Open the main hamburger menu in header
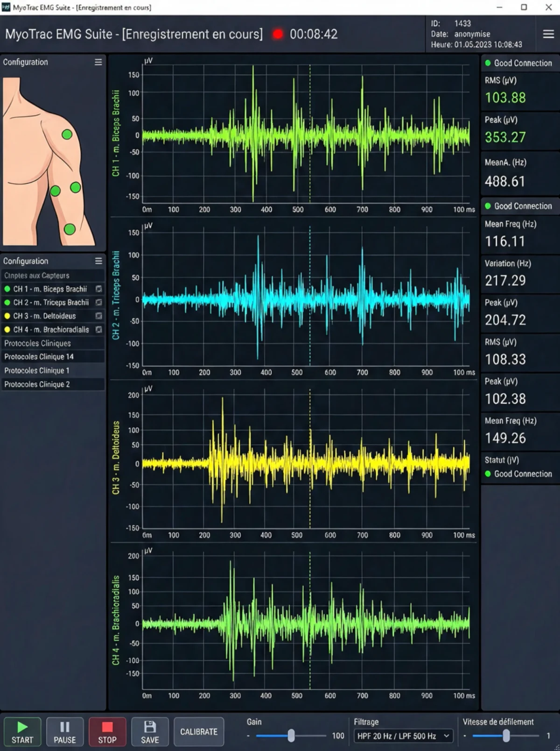 [548, 34]
